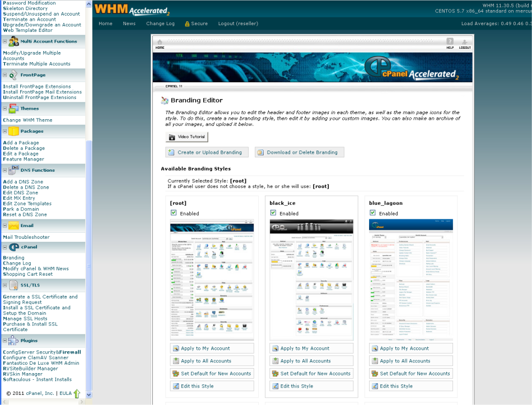This screenshot has width=532, height=405.
Task: Click the sidebar scrollbar down arrow
Action: pos(89,394)
